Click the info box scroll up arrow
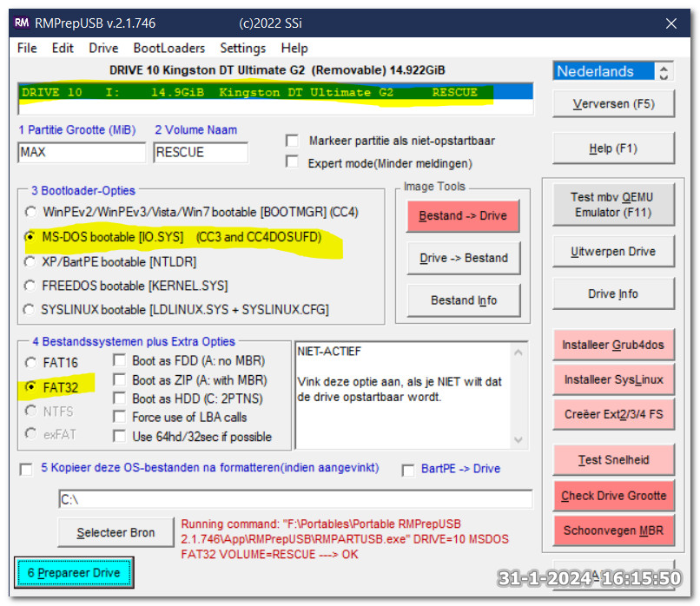Viewport: 700px width, 606px height. tap(518, 352)
